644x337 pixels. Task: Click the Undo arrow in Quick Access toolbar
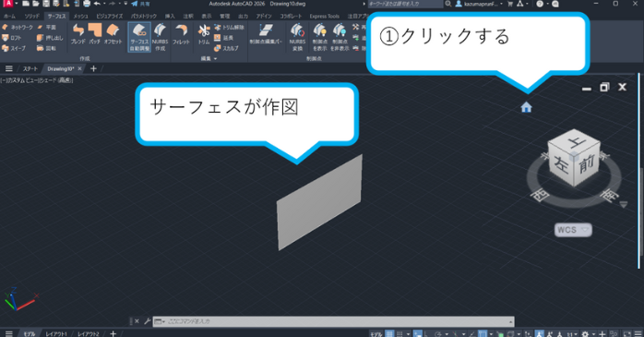[x=97, y=4]
